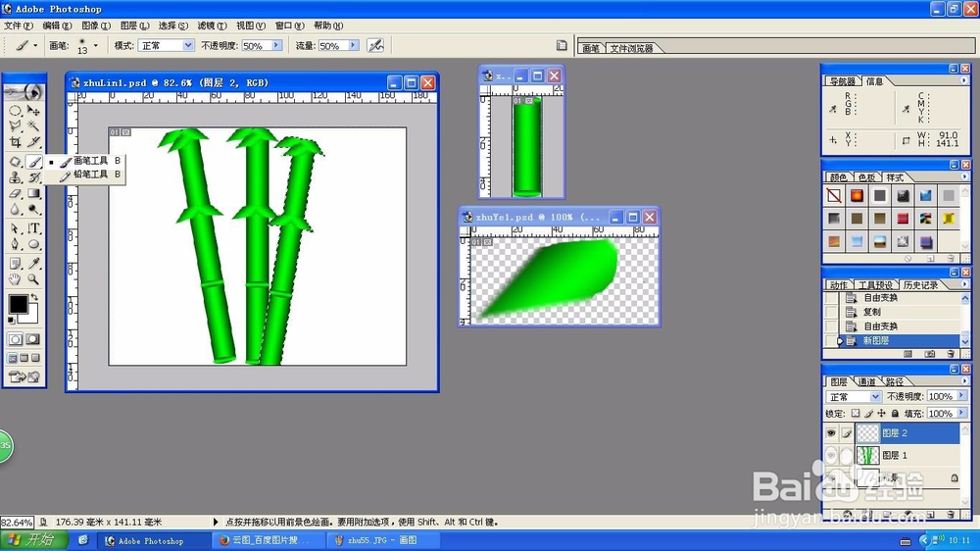The image size is (980, 551).
Task: Click the 开始 Start button
Action: 34,540
